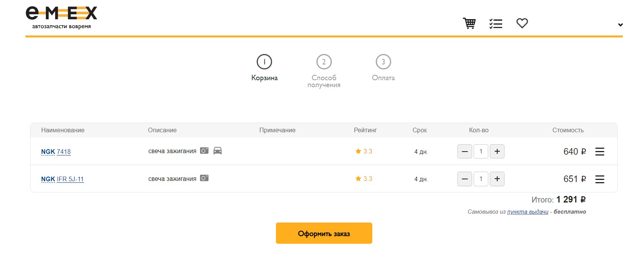Click the 'Срок' column header
The image size is (644, 253).
pos(420,130)
